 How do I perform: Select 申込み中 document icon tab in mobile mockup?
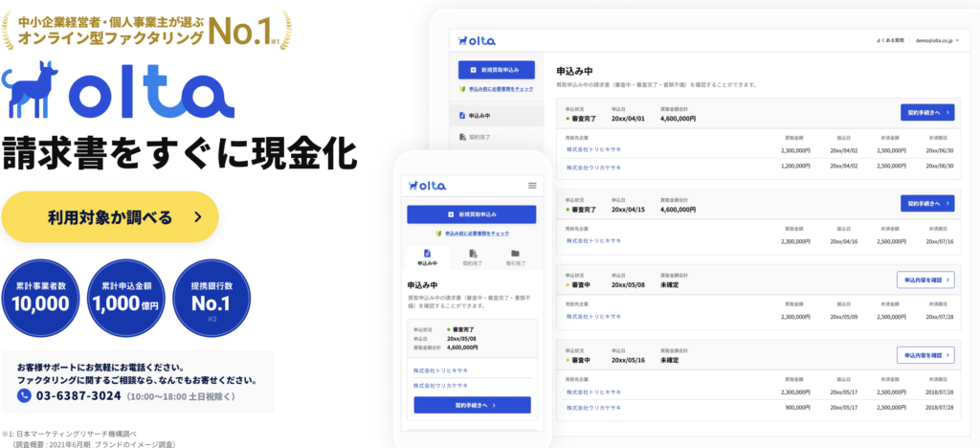tap(428, 257)
